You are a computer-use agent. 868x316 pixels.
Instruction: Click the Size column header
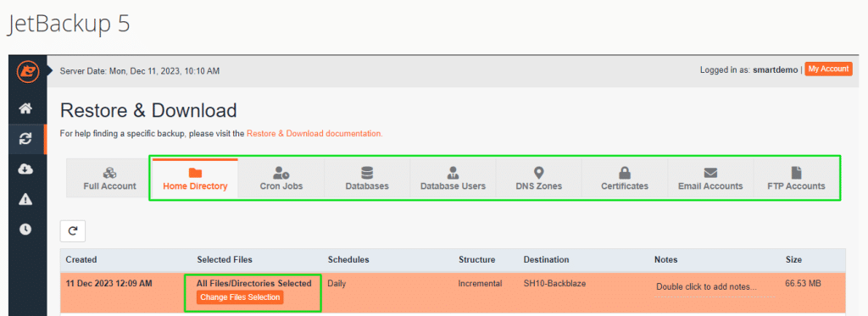click(x=793, y=259)
